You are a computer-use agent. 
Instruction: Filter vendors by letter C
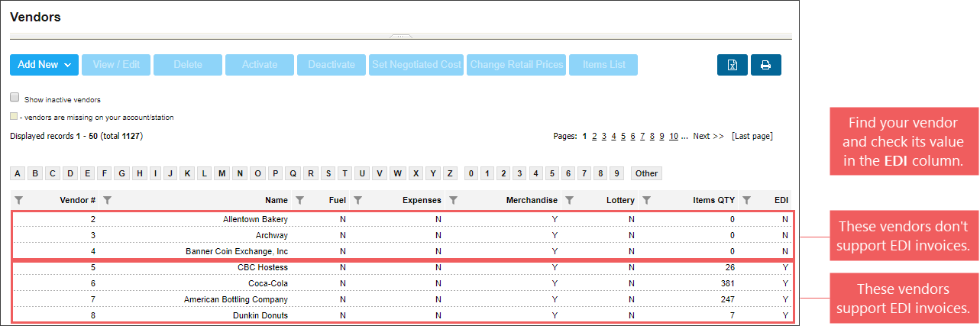click(53, 173)
